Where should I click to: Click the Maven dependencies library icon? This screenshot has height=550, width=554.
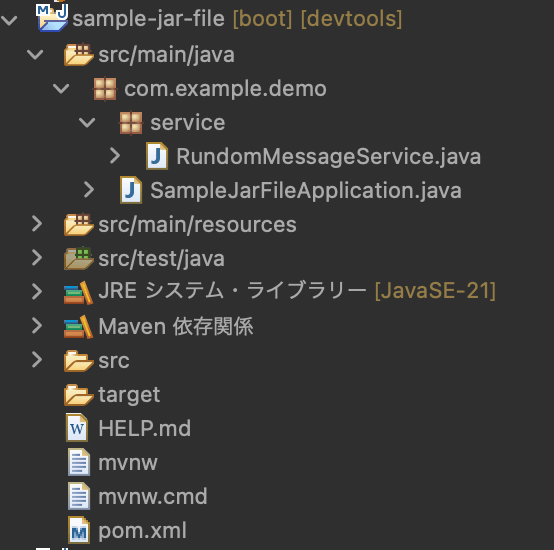point(78,326)
